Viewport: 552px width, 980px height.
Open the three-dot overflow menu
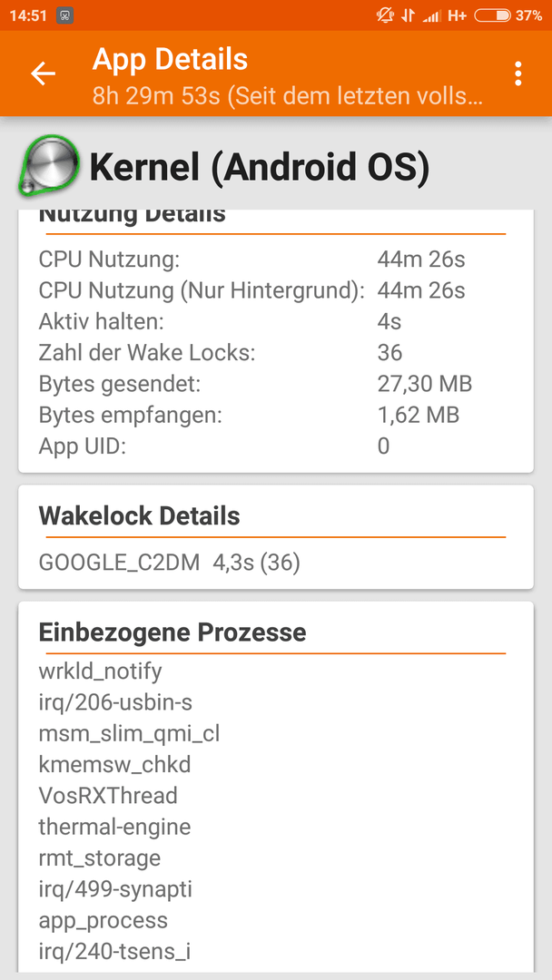click(517, 73)
